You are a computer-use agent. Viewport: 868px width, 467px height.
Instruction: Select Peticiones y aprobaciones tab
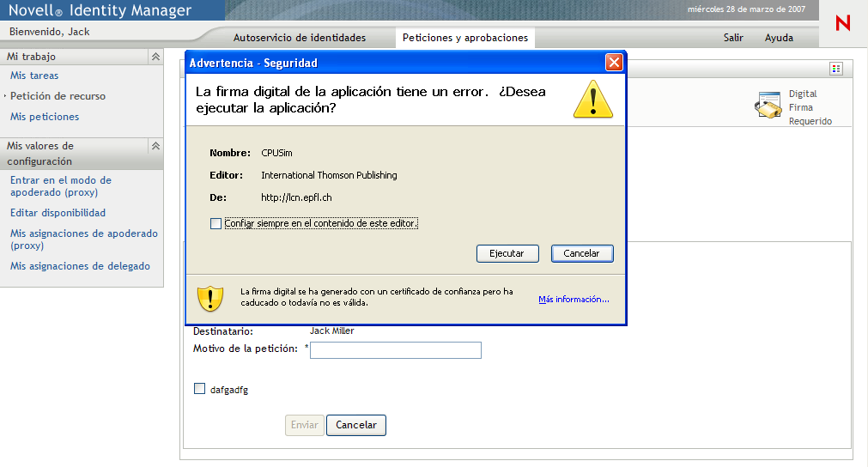pos(465,38)
